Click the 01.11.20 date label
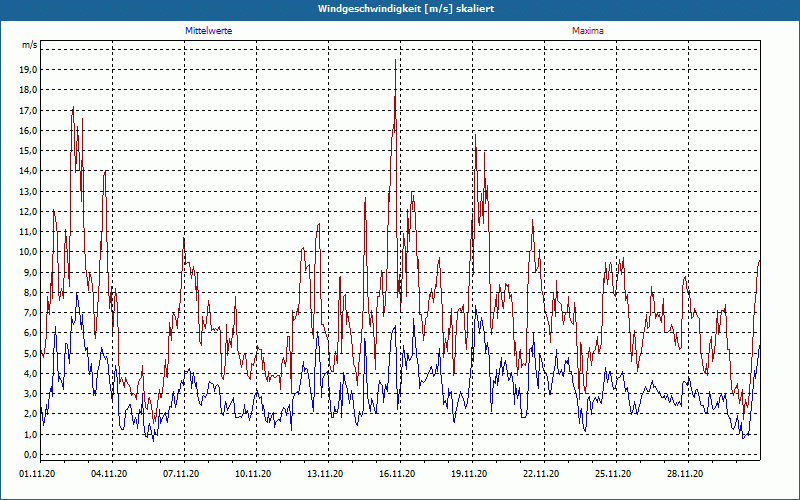 37,474
